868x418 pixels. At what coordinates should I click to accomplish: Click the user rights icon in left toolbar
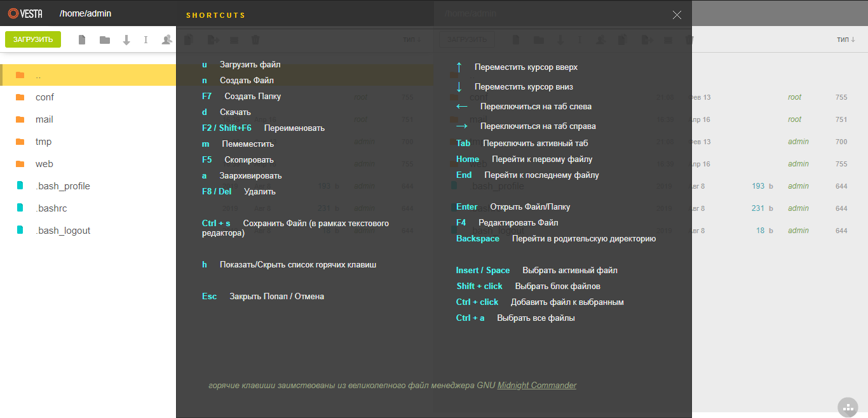166,40
